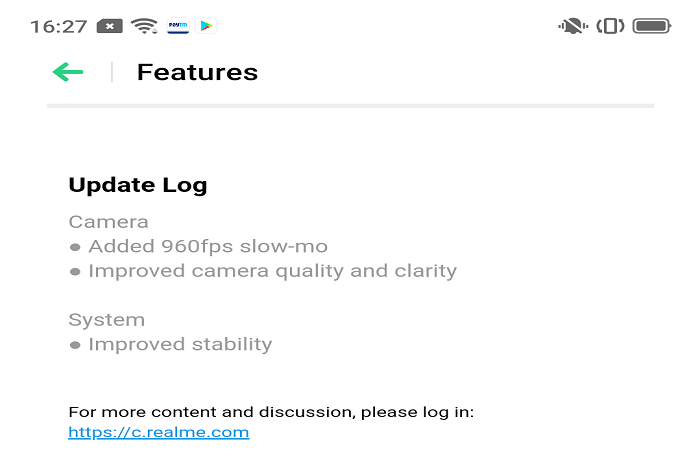The width and height of the screenshot is (700, 465).
Task: Tap the Paytm notification icon
Action: point(178,26)
